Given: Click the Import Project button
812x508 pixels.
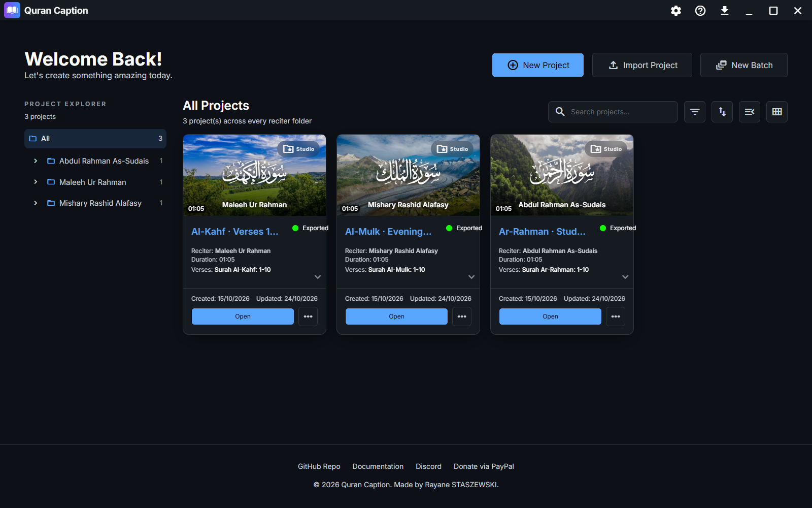Looking at the screenshot, I should click(642, 65).
